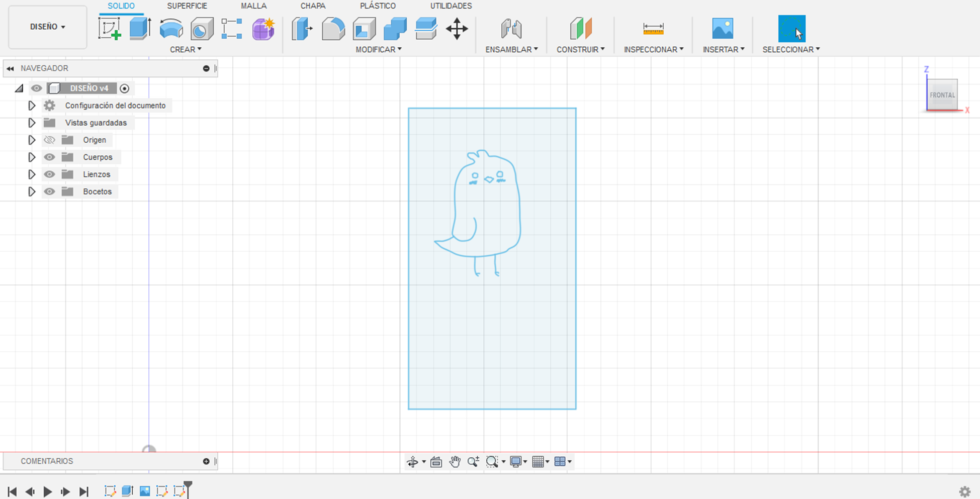
Task: Open the DISEÑO workspace dropdown
Action: 48,27
